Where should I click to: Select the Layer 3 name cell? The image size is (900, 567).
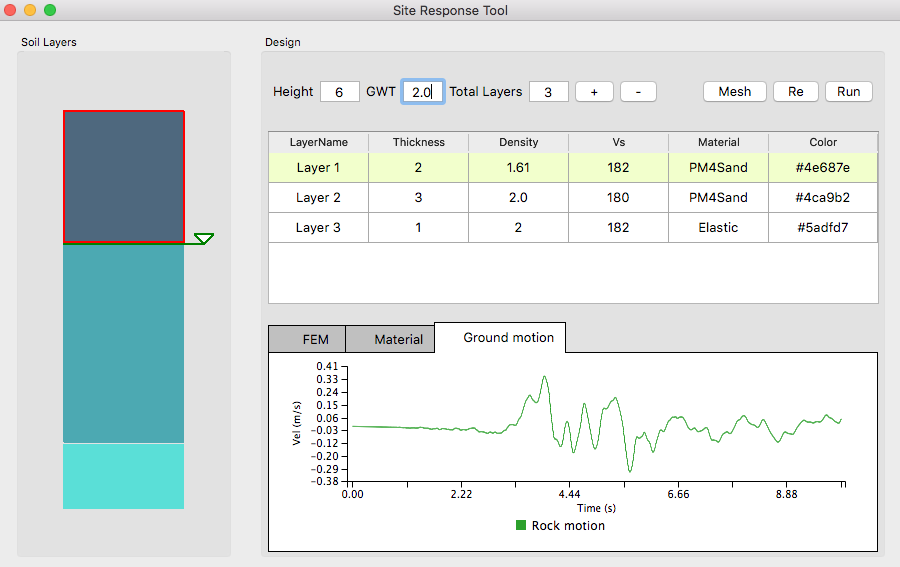click(319, 227)
